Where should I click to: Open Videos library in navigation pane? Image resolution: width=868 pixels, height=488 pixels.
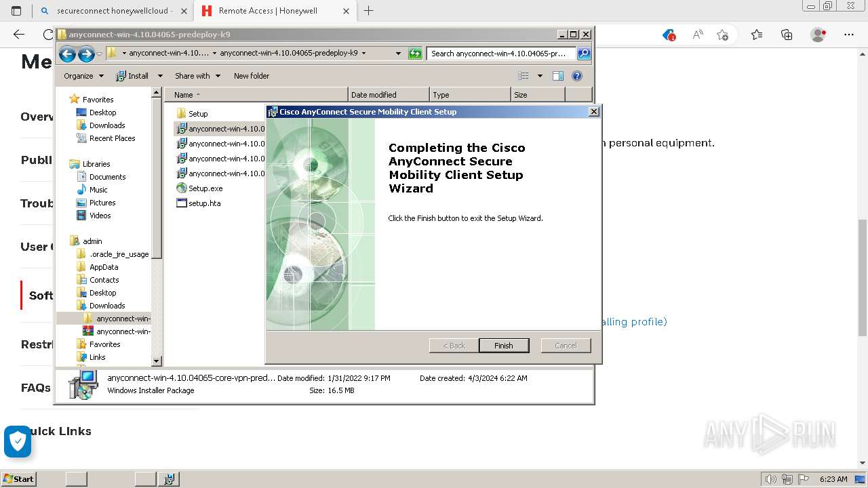click(100, 216)
